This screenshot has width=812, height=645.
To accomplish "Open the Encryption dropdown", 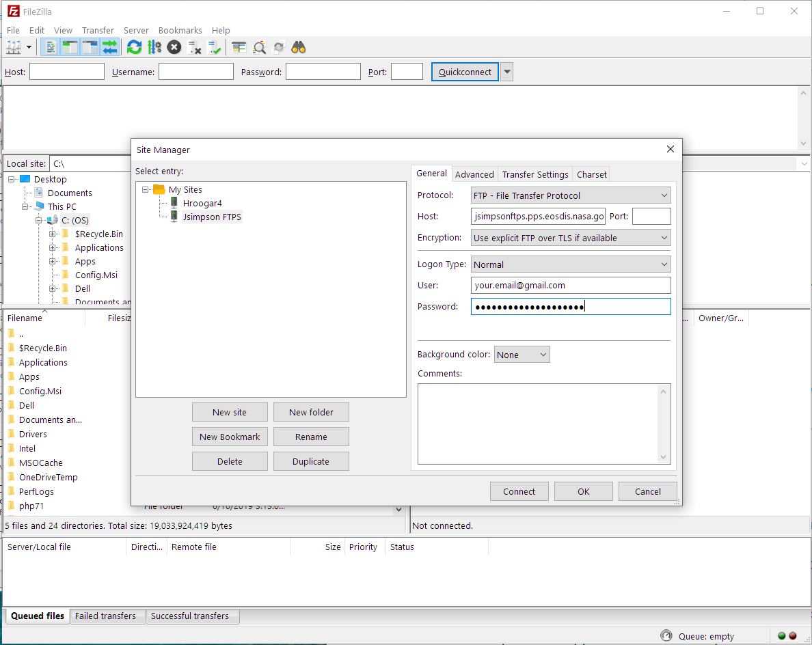I will coord(571,238).
